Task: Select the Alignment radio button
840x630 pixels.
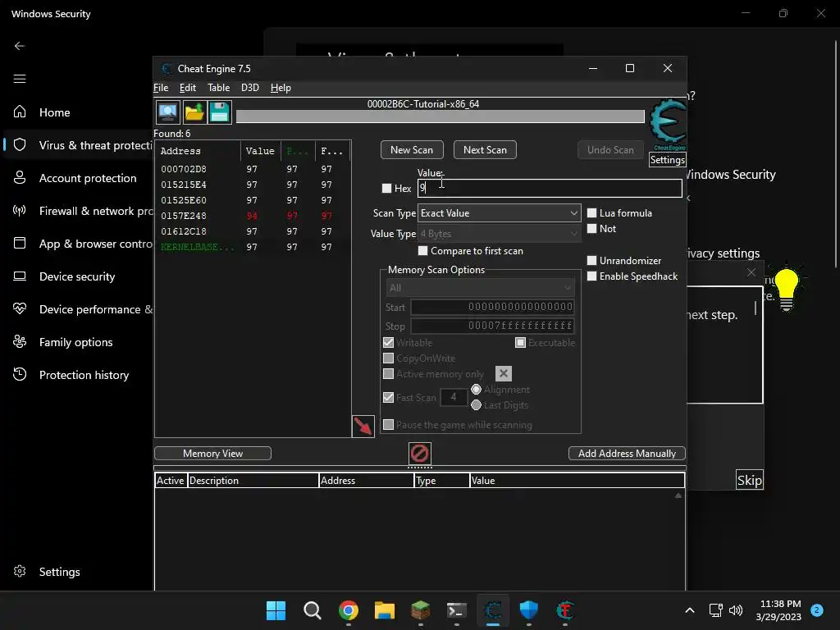Action: coord(476,389)
